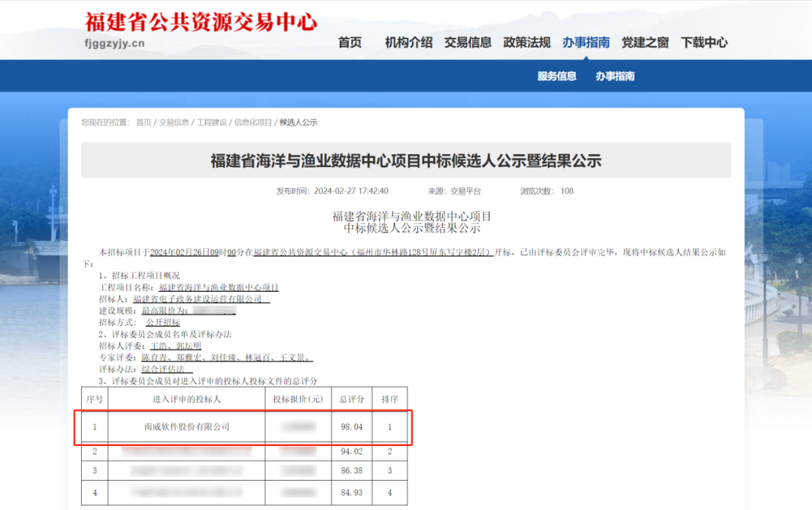Screen dimensions: 812x510
Task: Navigate to the 交易信息 breadcrumb link
Action: coord(174,123)
